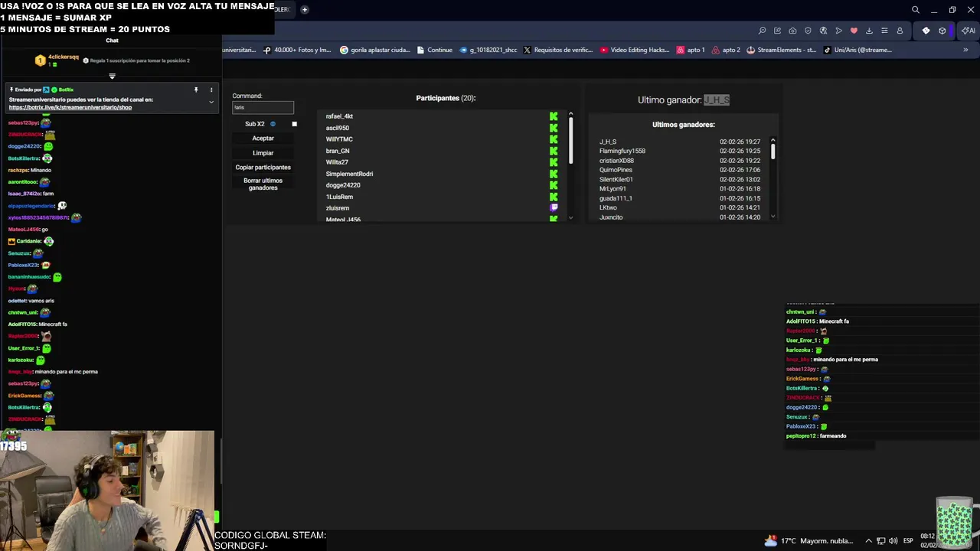Open three-dot options on pinned BotRix message
This screenshot has height=551, width=980.
pos(211,90)
